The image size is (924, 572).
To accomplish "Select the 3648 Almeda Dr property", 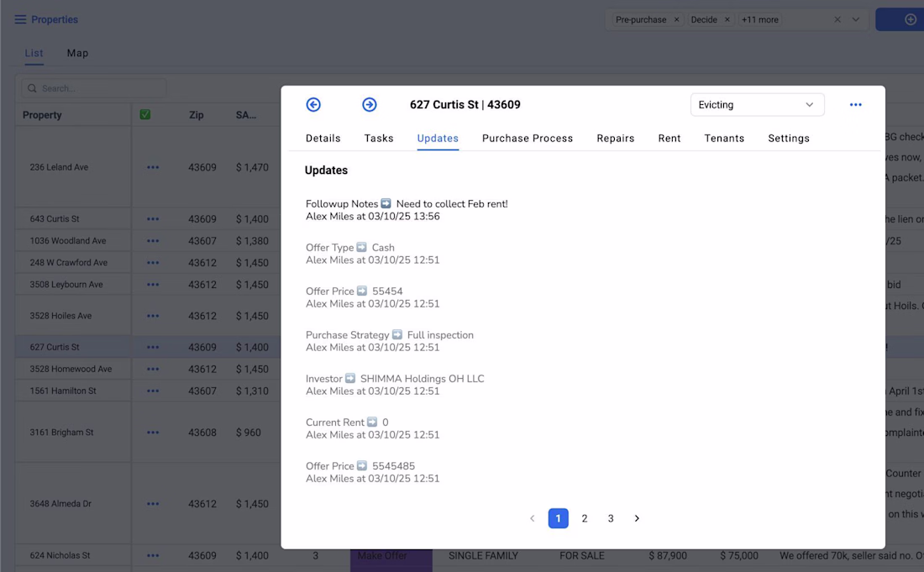I will (60, 504).
